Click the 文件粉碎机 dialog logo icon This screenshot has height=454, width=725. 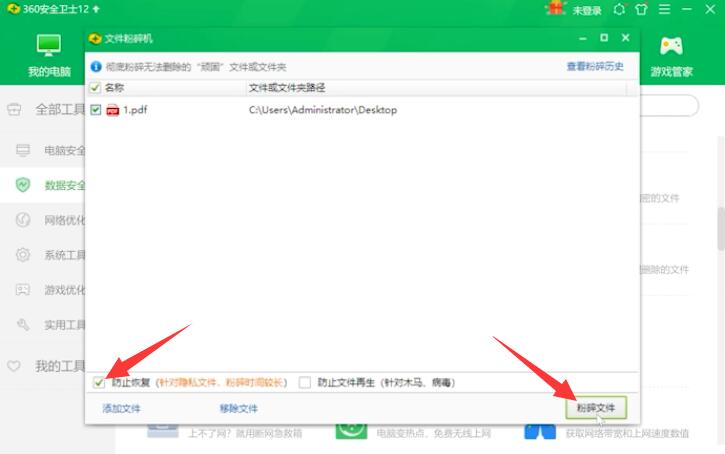click(95, 38)
